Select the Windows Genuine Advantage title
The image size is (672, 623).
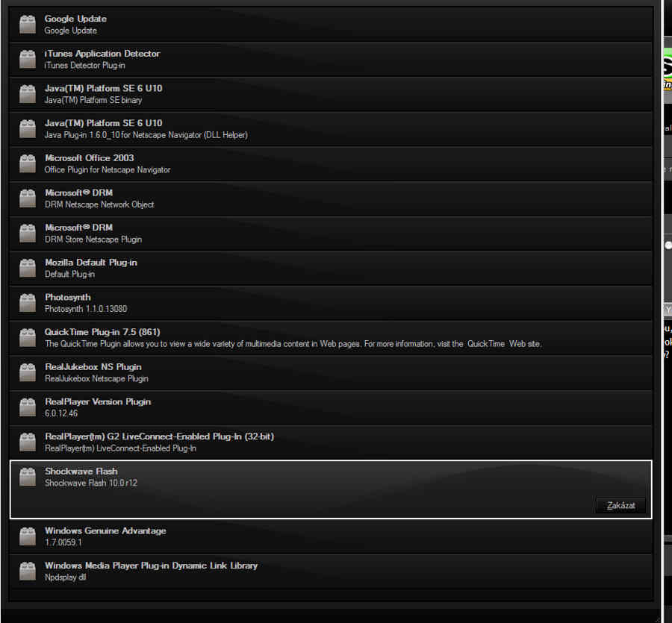(105, 531)
